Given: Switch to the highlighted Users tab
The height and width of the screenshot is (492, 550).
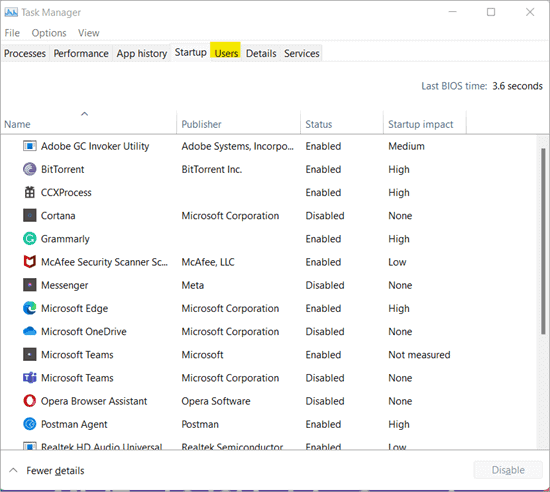Looking at the screenshot, I should (226, 53).
